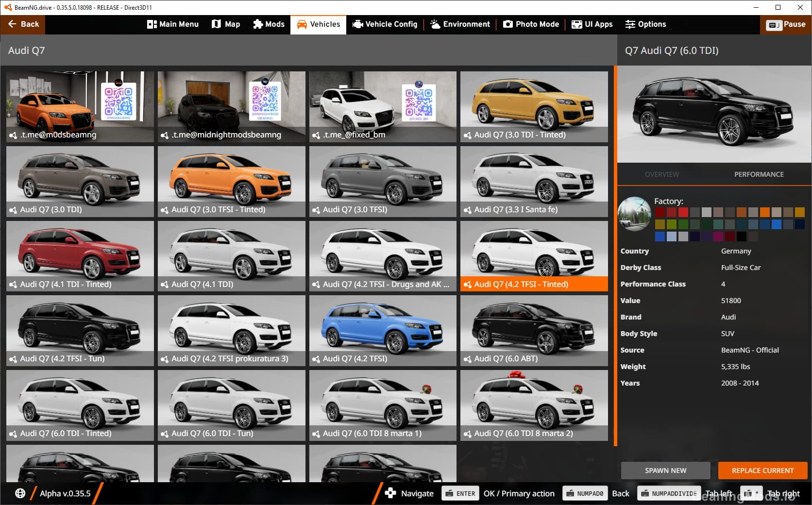Select .t.me@midnightmodsbeamng black Q7 thumbnail
Screen dimensions: 812x505
(x=232, y=107)
